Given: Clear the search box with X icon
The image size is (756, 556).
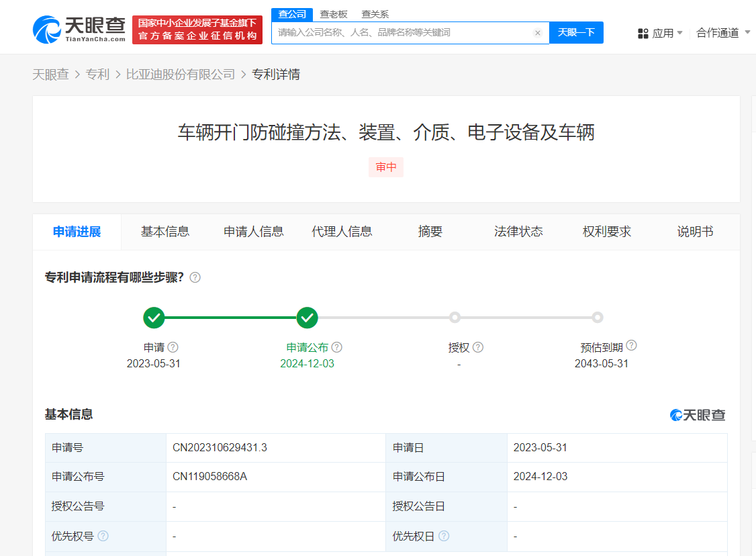Looking at the screenshot, I should click(537, 33).
